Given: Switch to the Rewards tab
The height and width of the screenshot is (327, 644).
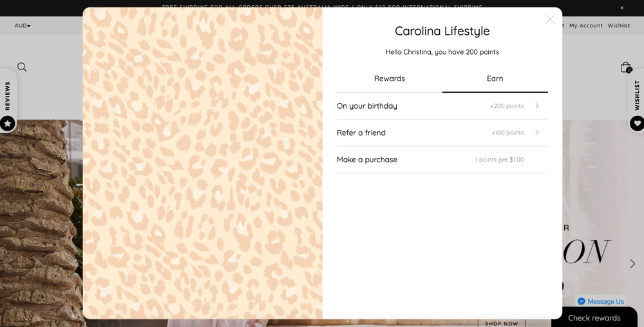Looking at the screenshot, I should pyautogui.click(x=390, y=79).
